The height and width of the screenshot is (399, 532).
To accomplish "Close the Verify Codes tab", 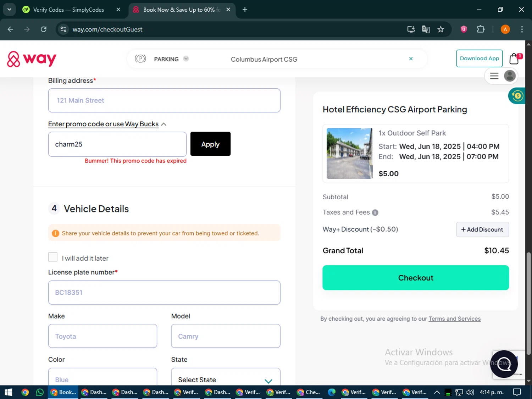I will coord(118,10).
